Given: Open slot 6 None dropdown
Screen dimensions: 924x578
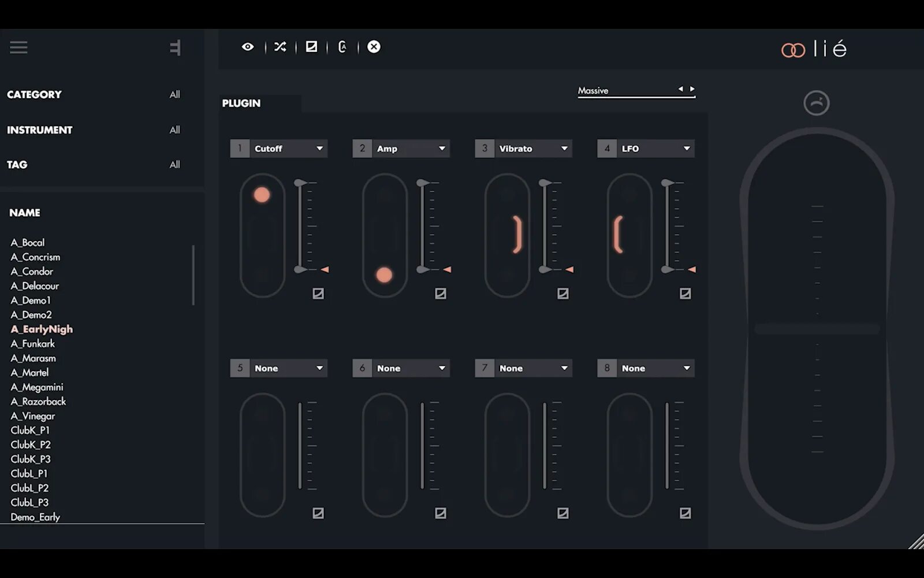Looking at the screenshot, I should pyautogui.click(x=401, y=368).
